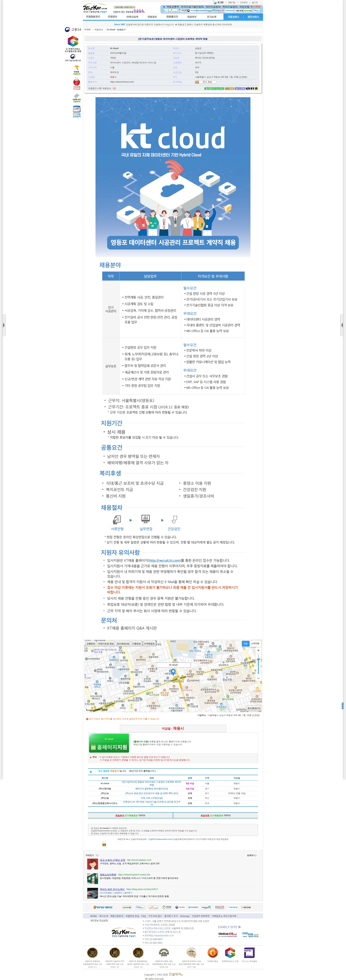
Task: Toggle the 지적편집도 map overlay
Action: [149, 644]
